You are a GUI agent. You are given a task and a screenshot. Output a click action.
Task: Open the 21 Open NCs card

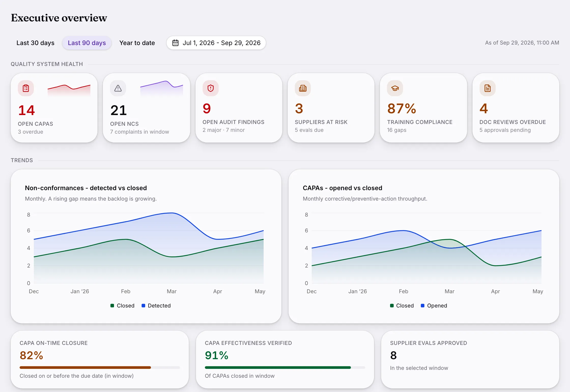(146, 108)
